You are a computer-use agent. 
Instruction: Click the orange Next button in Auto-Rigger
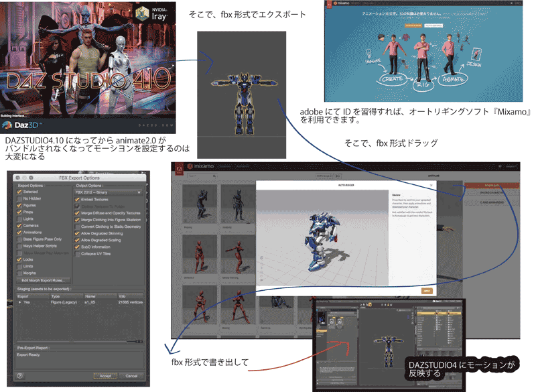[427, 291]
